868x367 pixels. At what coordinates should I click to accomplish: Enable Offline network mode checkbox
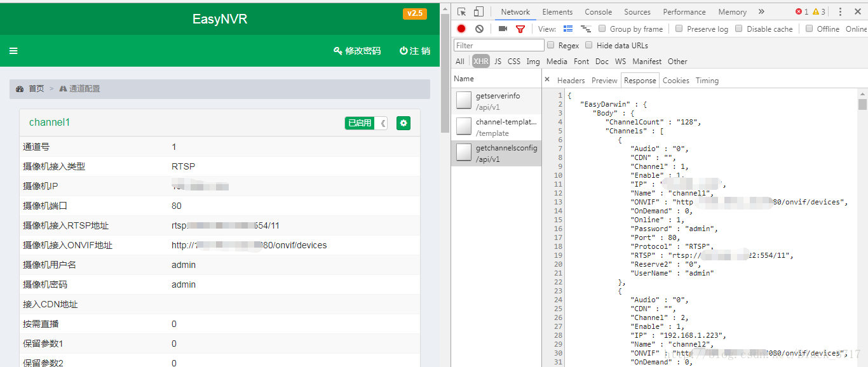tap(809, 29)
